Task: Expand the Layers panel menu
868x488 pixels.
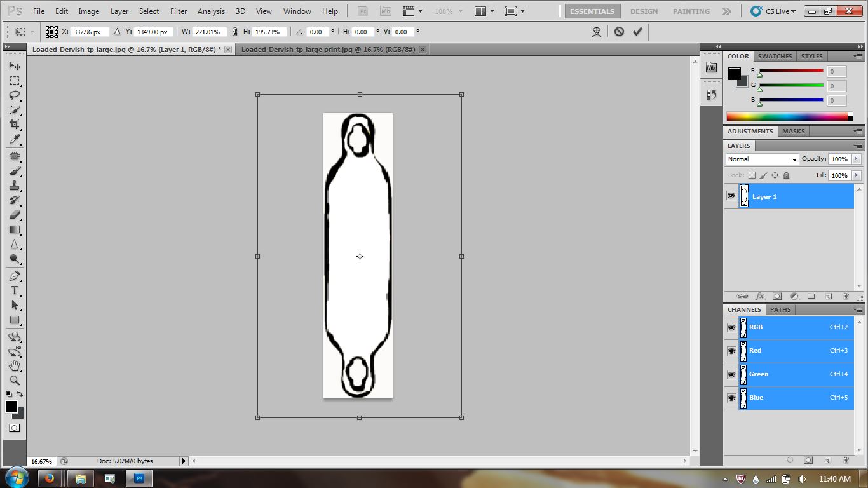Action: tap(858, 146)
